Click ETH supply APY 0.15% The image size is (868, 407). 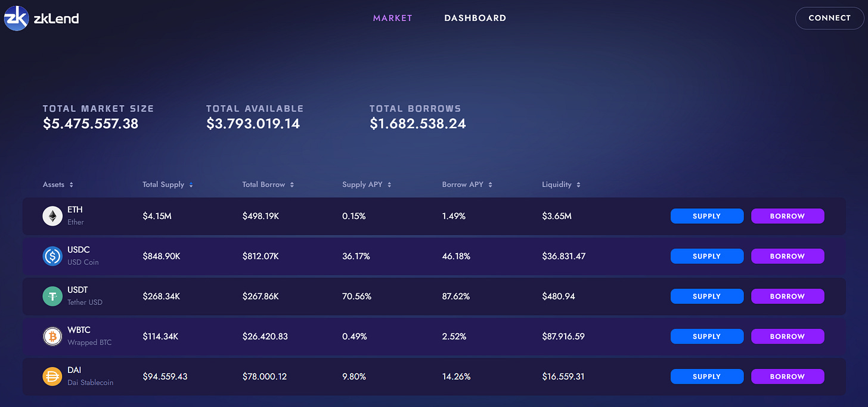354,216
